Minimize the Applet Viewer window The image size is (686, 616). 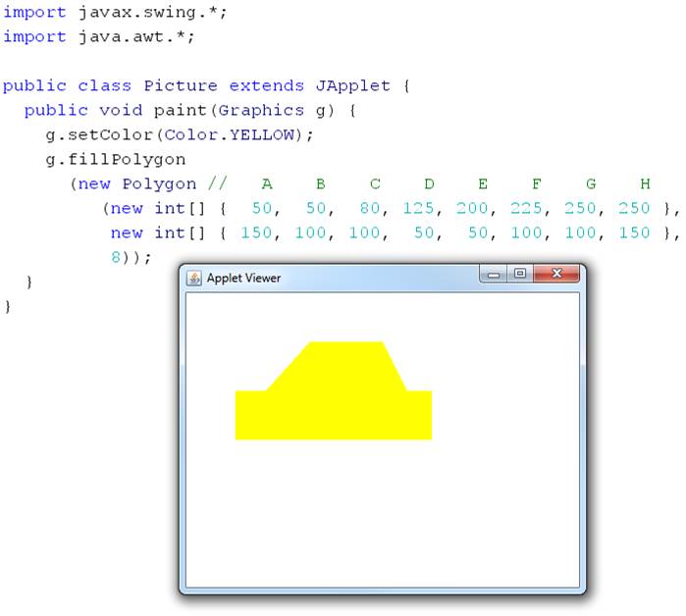click(494, 275)
